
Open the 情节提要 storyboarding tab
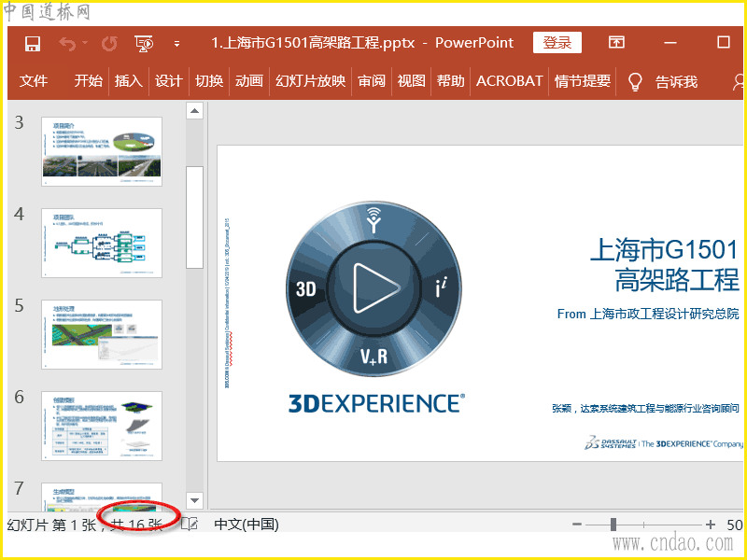[x=583, y=81]
